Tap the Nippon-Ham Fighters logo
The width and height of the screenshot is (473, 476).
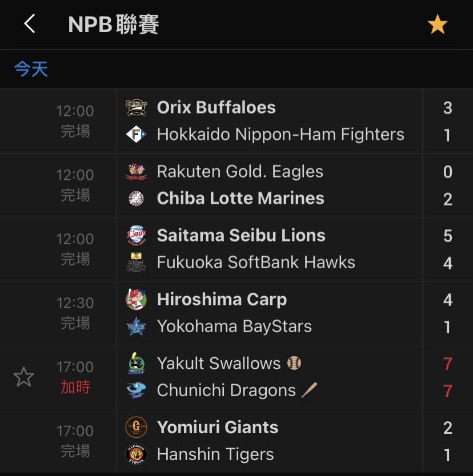(x=136, y=134)
